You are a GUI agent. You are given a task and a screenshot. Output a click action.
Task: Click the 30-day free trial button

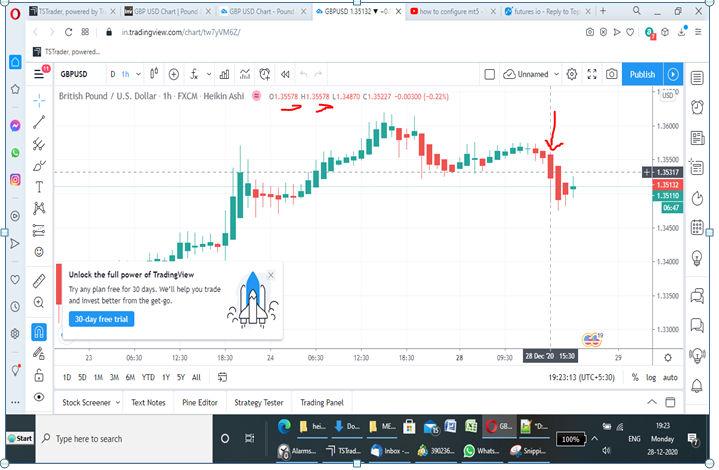pyautogui.click(x=101, y=319)
